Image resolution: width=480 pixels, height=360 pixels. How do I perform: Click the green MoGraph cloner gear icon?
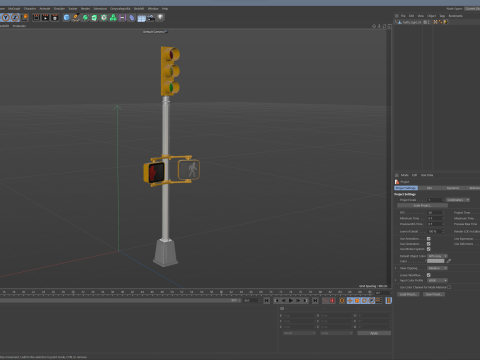pos(104,17)
